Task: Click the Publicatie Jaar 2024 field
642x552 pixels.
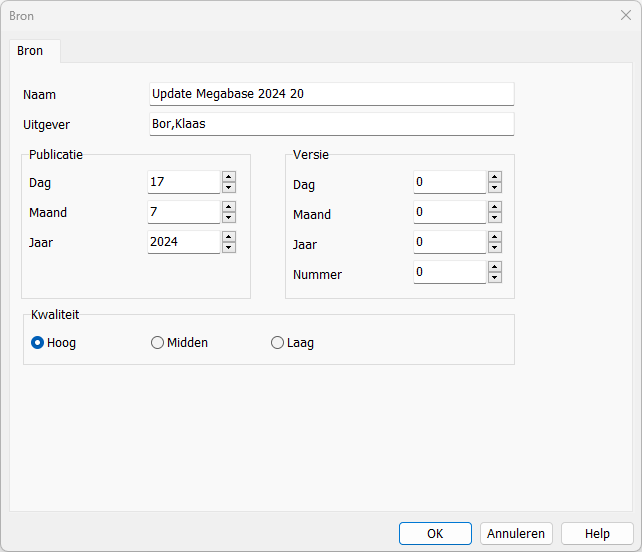Action: click(x=184, y=242)
